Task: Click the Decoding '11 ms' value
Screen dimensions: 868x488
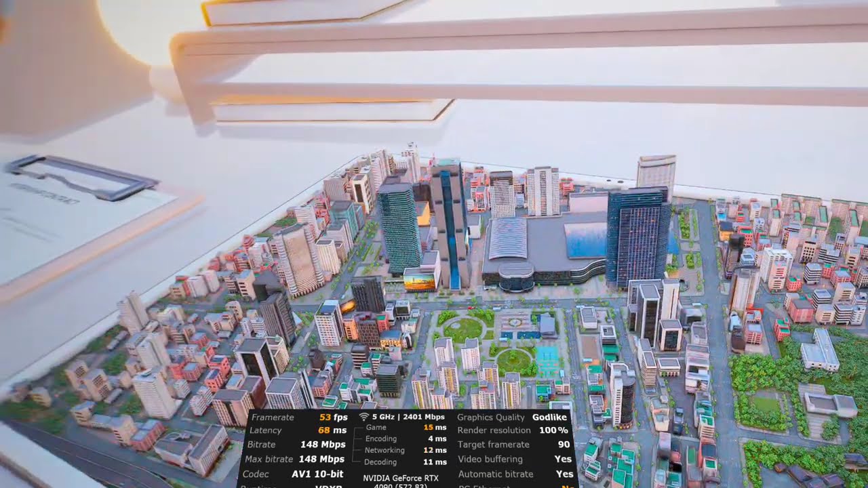Action: (435, 462)
